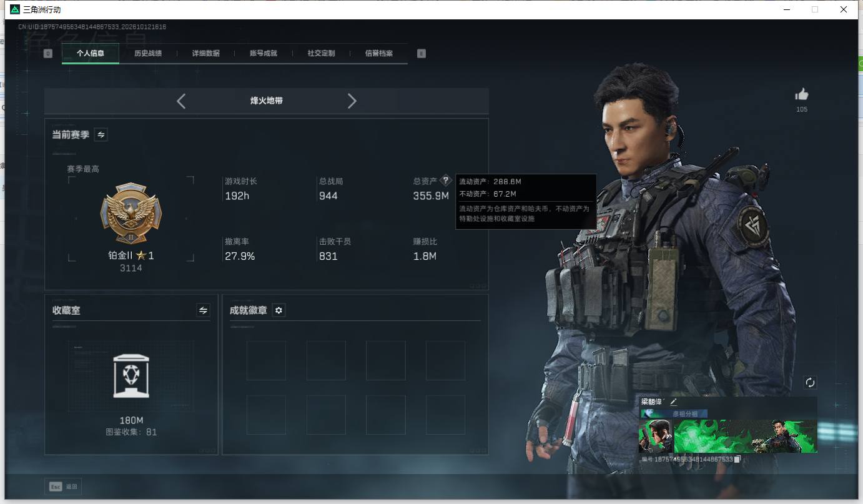Click the collection room display case icon

tap(131, 376)
